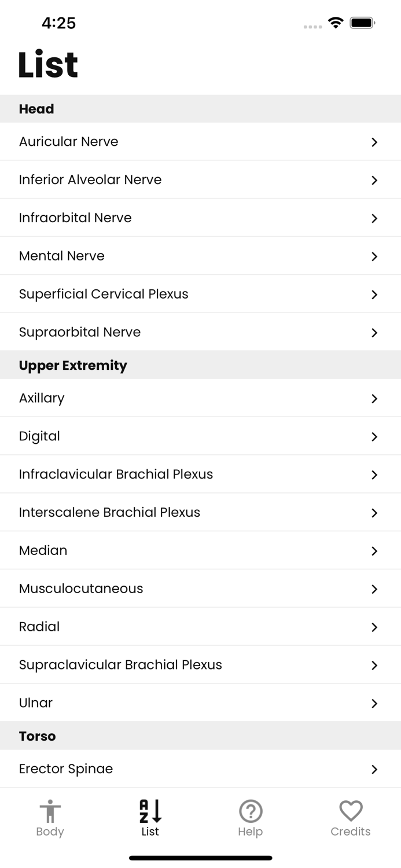Tap the home indicator bar at bottom

point(200,858)
